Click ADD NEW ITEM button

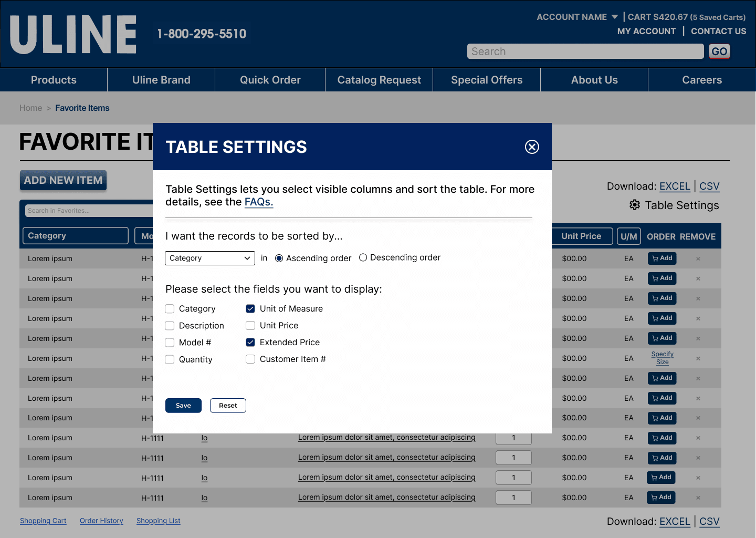click(x=63, y=180)
